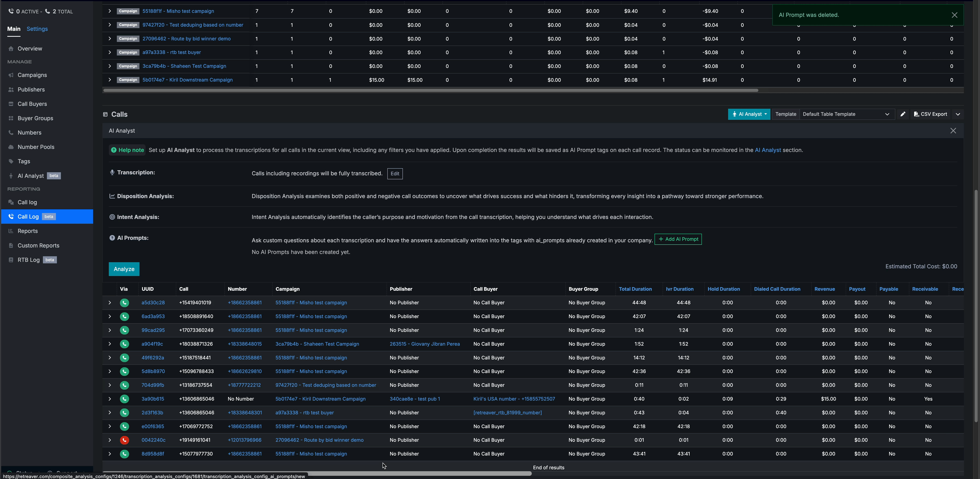Expand call row a904f19c details
The width and height of the screenshot is (980, 479).
110,344
